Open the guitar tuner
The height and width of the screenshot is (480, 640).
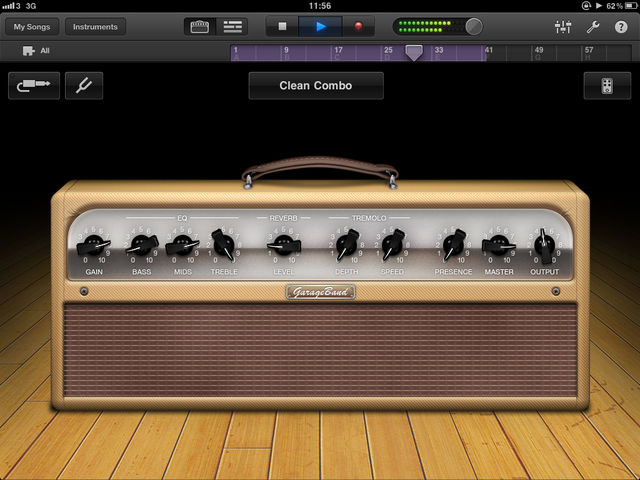84,86
